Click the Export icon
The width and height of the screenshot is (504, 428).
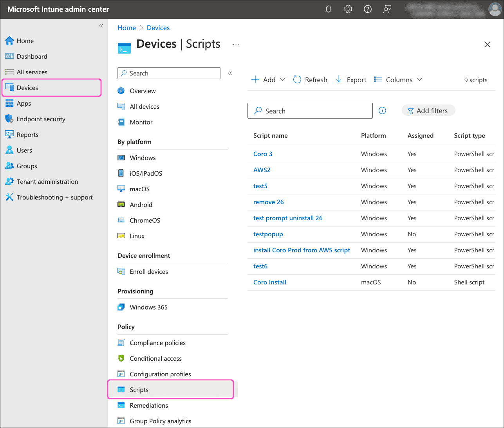click(338, 79)
